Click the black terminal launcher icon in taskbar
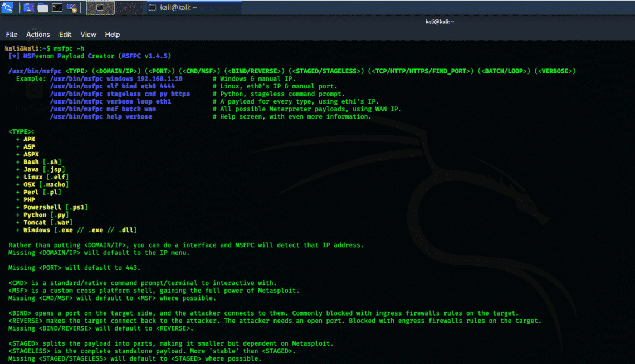The height and width of the screenshot is (364, 635). coord(57,7)
